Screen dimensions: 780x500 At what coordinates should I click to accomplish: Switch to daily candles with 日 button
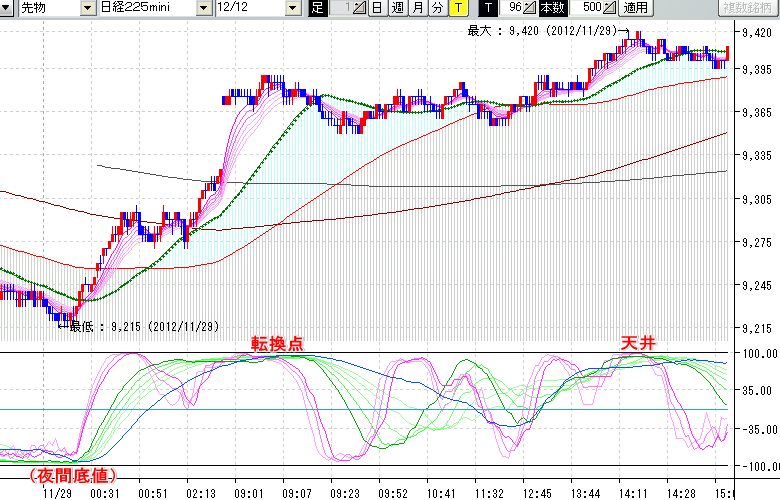click(377, 8)
